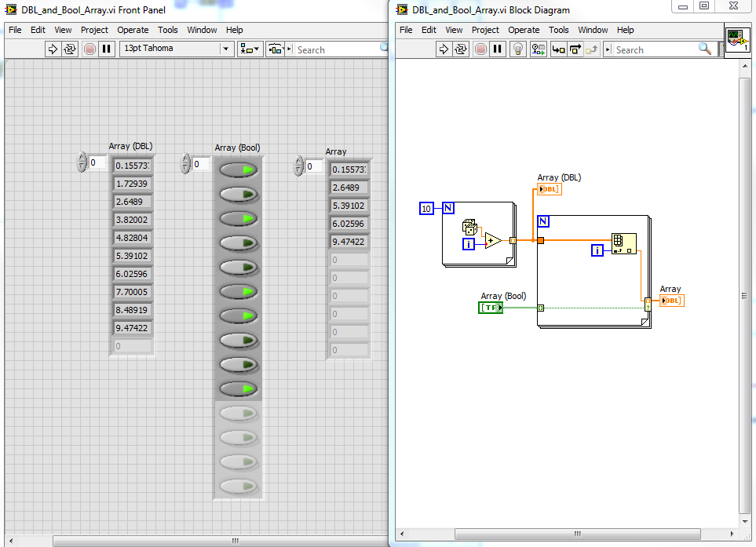Pause execution in the Block Diagram toolbar
This screenshot has height=547, width=756.
[499, 49]
